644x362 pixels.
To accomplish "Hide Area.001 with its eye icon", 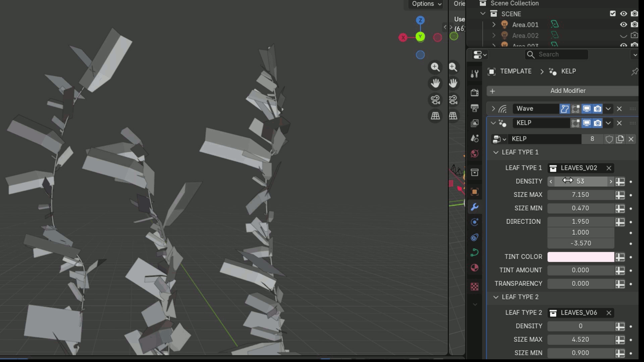I will point(624,24).
